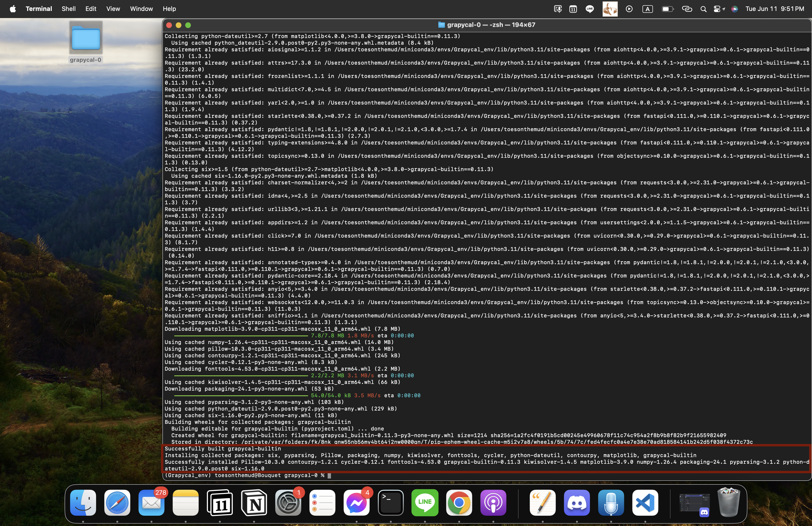Screen dimensions: 812x526
Task: Click 'Downloading matplotlib-3.9.0' line
Action: point(283,329)
